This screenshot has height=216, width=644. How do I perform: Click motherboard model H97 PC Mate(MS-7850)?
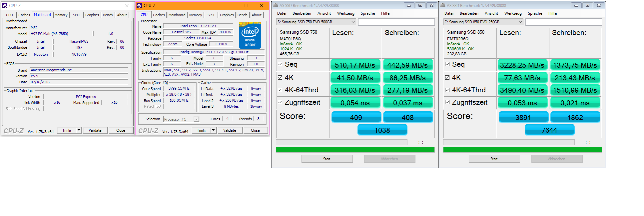click(x=61, y=34)
